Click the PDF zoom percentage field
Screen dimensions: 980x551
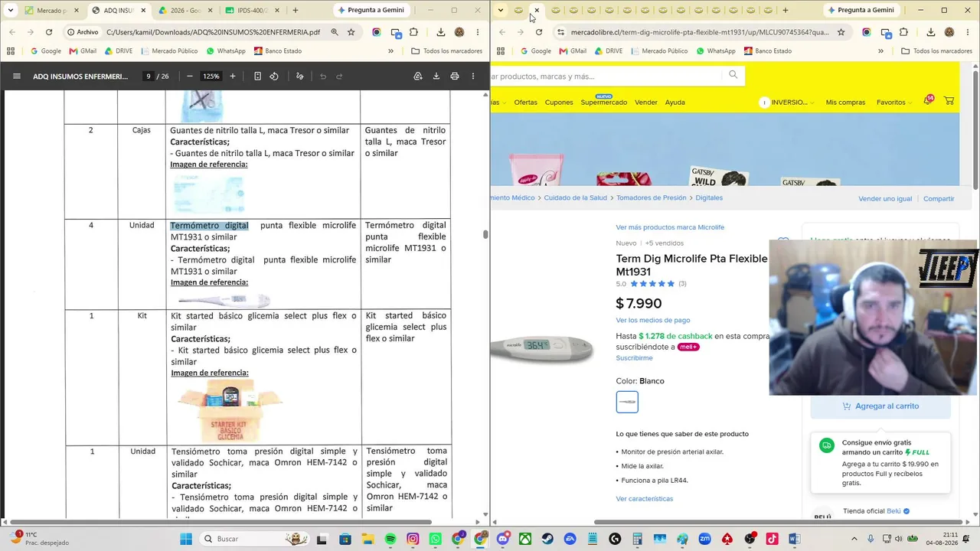tap(211, 77)
